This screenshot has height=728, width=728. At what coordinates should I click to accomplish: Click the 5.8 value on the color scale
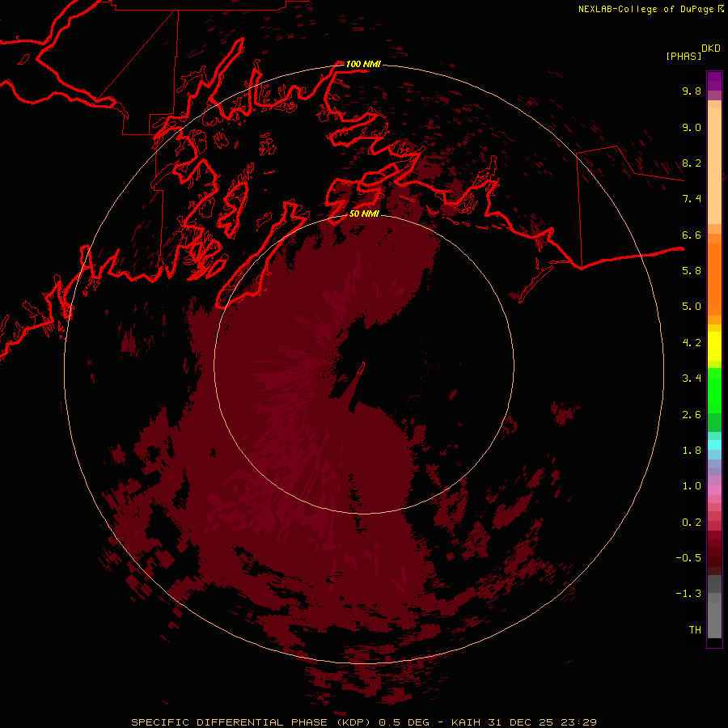pos(692,271)
